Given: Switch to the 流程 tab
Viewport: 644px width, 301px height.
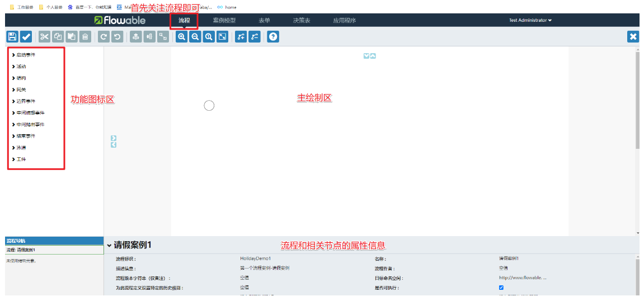Looking at the screenshot, I should tap(185, 20).
